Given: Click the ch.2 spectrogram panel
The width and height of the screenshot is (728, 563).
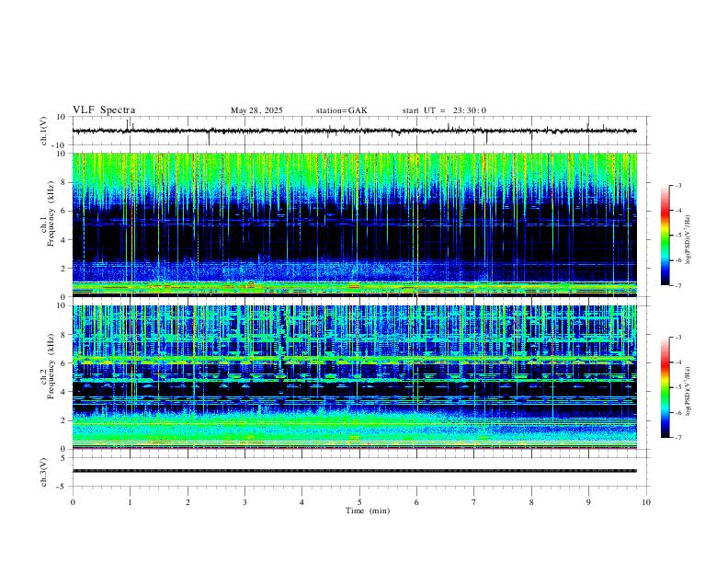Looking at the screenshot, I should [x=355, y=377].
